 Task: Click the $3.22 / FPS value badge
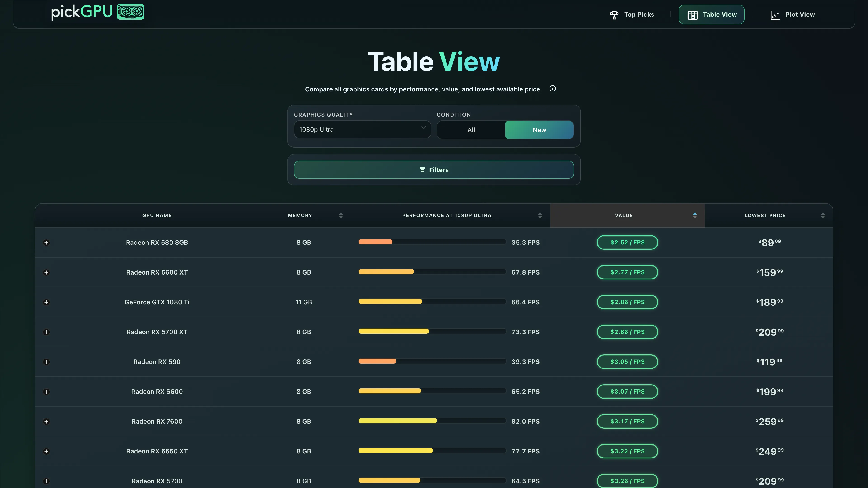pyautogui.click(x=627, y=451)
